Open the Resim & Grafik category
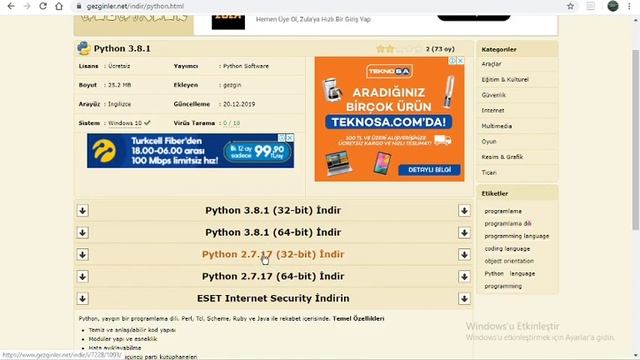 502,157
